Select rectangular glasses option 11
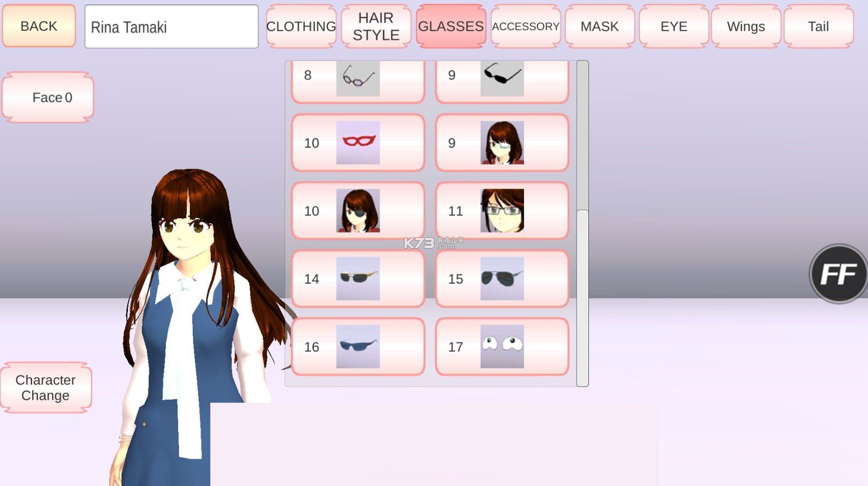The width and height of the screenshot is (868, 486). (x=502, y=211)
